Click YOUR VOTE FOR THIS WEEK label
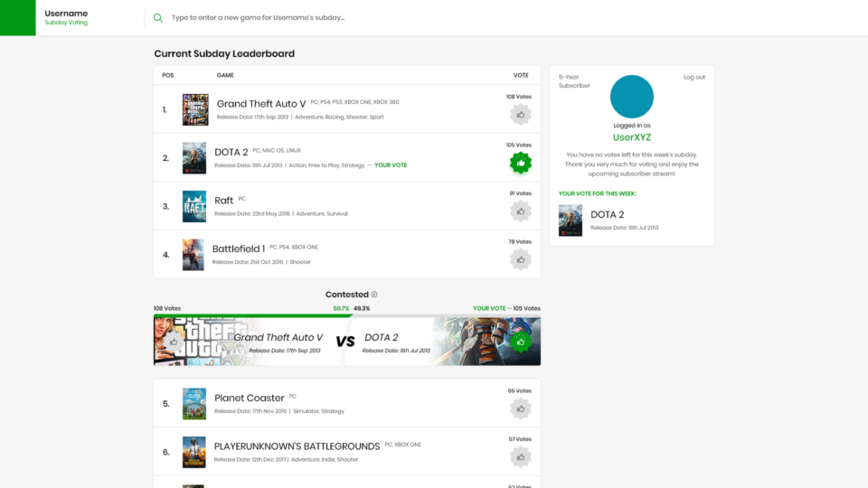Screen dimensions: 868x488 coord(598,193)
